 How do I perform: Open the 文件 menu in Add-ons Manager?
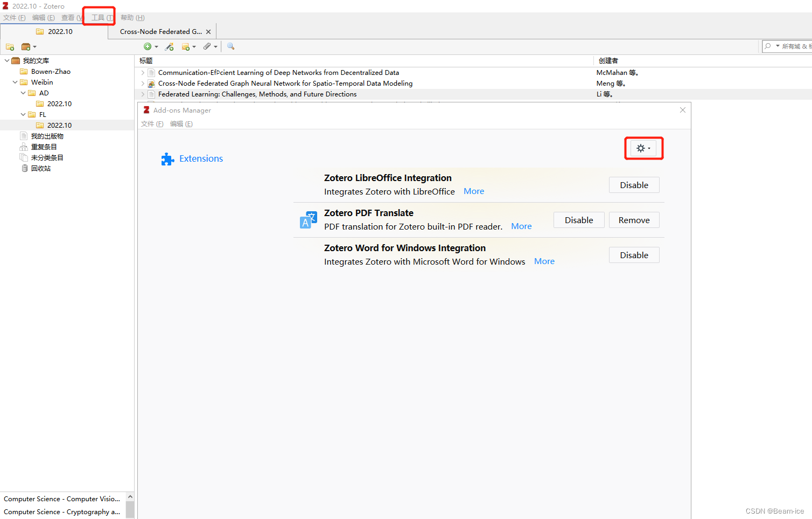(152, 124)
